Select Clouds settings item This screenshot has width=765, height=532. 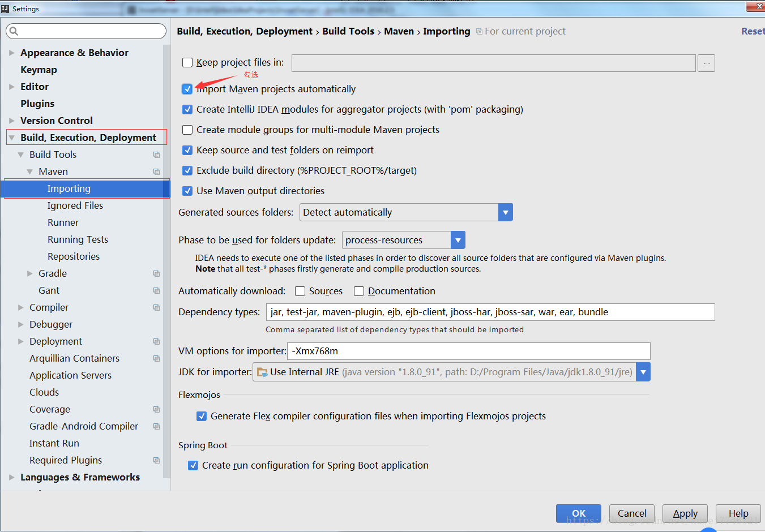pos(44,392)
